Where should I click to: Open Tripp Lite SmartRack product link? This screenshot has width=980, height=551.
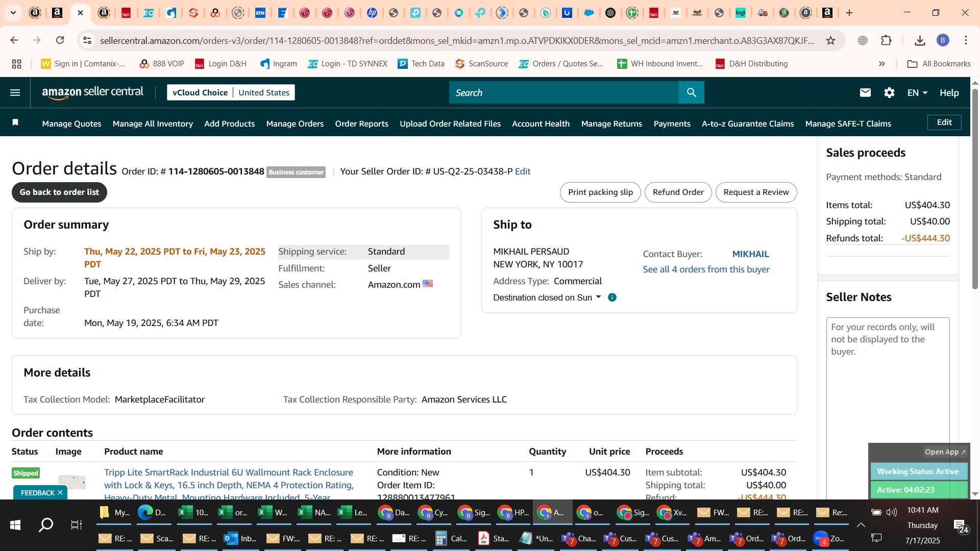tap(229, 484)
